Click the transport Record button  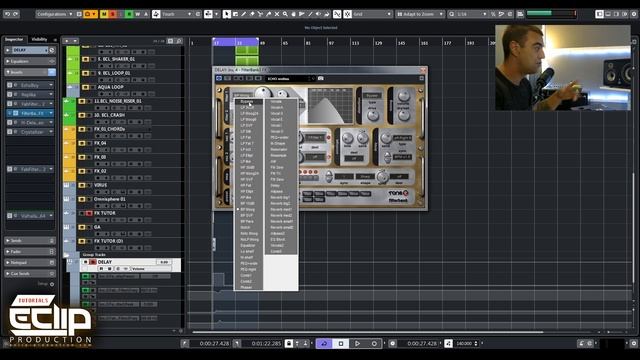pyautogui.click(x=374, y=344)
